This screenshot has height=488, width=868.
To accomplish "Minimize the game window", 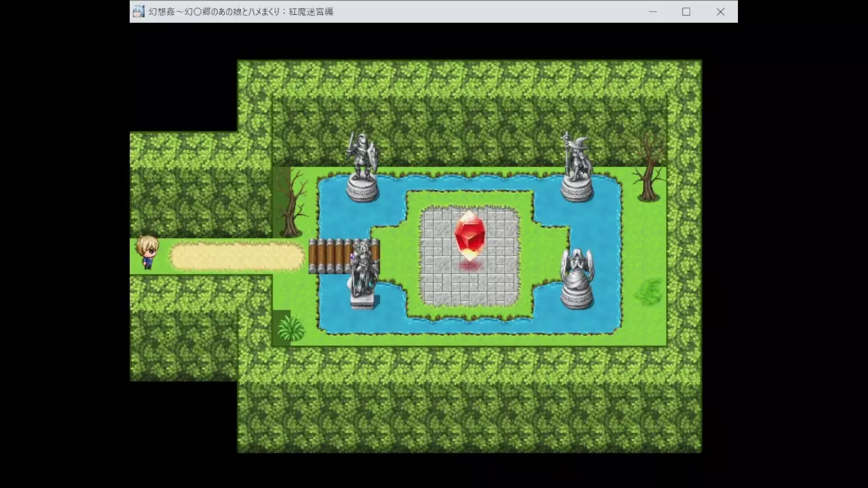I will (652, 12).
